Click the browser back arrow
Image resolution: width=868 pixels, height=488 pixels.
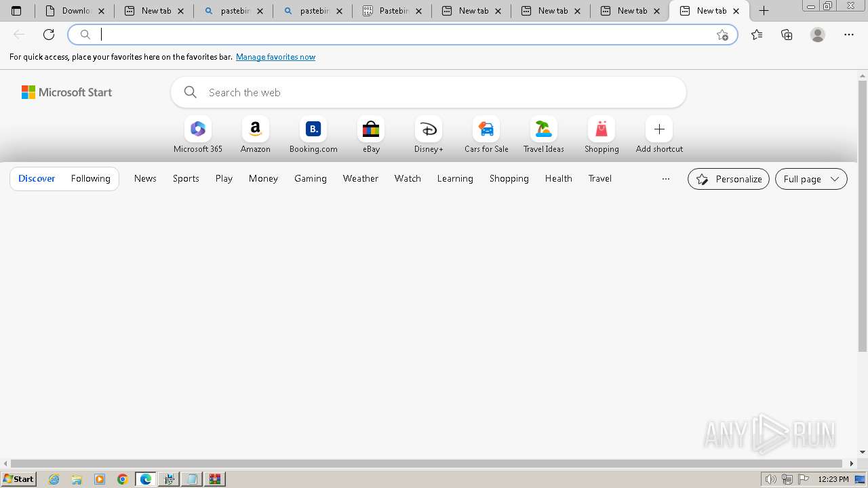19,35
